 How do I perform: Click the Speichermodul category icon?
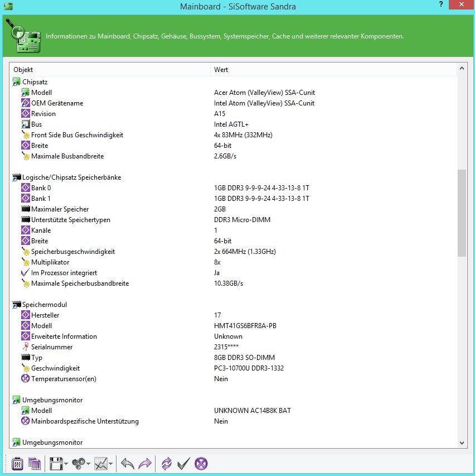(16, 305)
